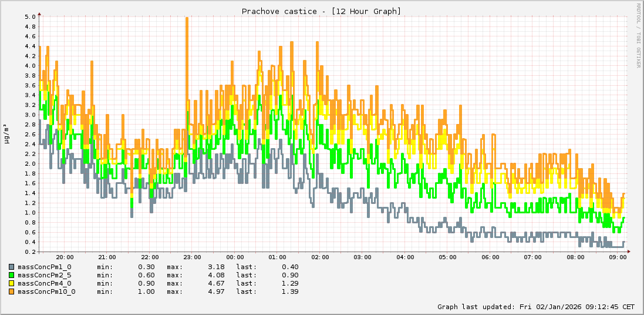Viewport: 644px width, 315px height.
Task: Select the massConcPm10_0 legend label
Action: (46, 291)
